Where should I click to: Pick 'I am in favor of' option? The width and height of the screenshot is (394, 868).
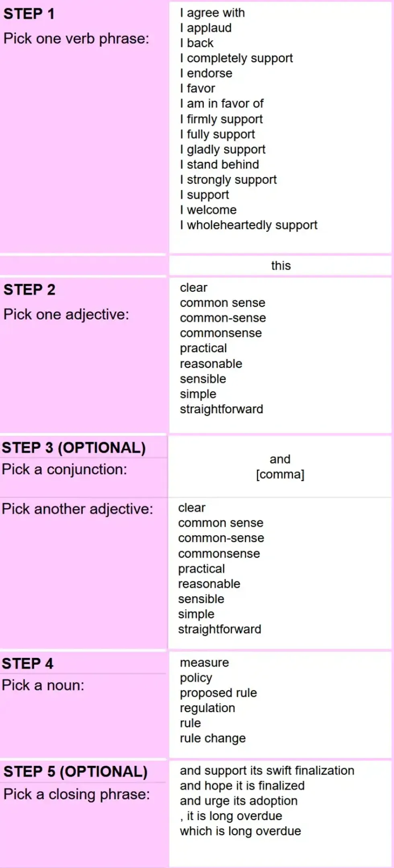click(222, 104)
